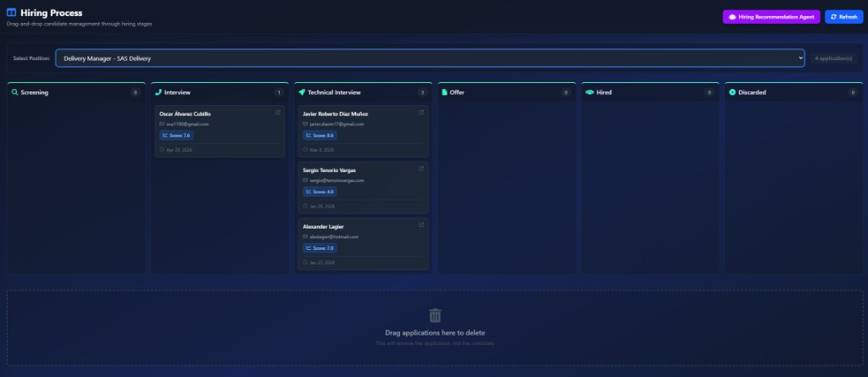The height and width of the screenshot is (377, 868).
Task: Click the chart icon in Score 7.0 badge
Action: 309,248
